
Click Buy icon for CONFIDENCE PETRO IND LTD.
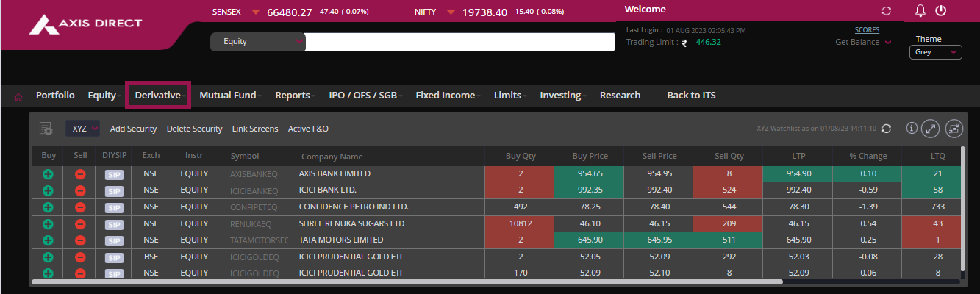pyautogui.click(x=48, y=207)
